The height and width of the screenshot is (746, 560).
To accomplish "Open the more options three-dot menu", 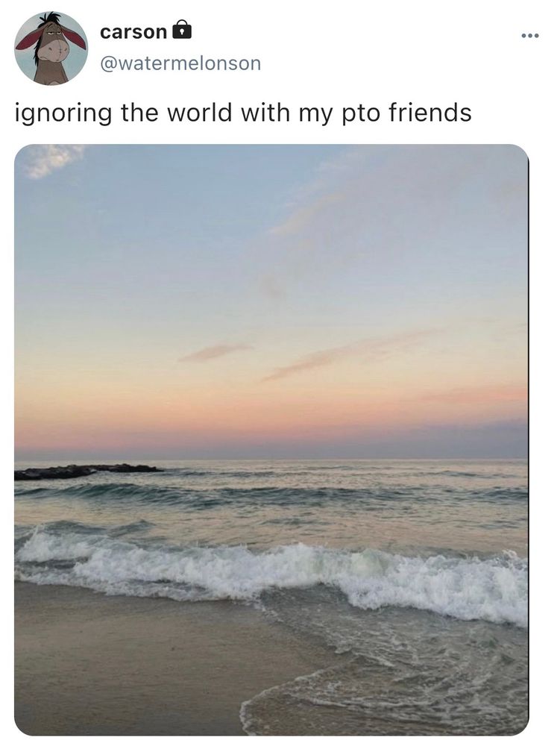I will point(529,36).
